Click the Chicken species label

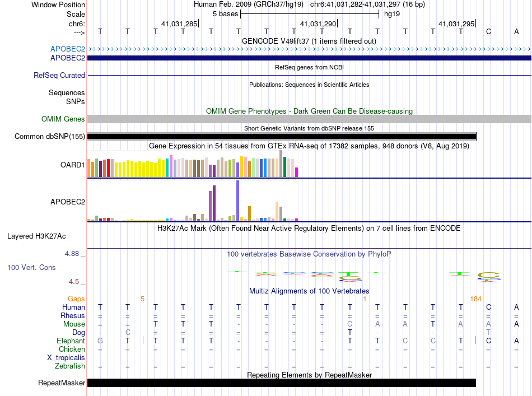tap(72, 349)
